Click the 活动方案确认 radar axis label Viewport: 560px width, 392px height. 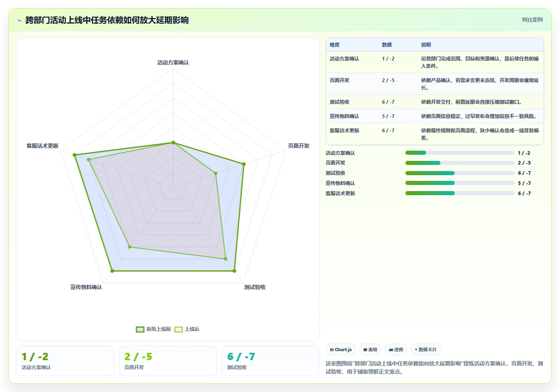click(x=173, y=62)
